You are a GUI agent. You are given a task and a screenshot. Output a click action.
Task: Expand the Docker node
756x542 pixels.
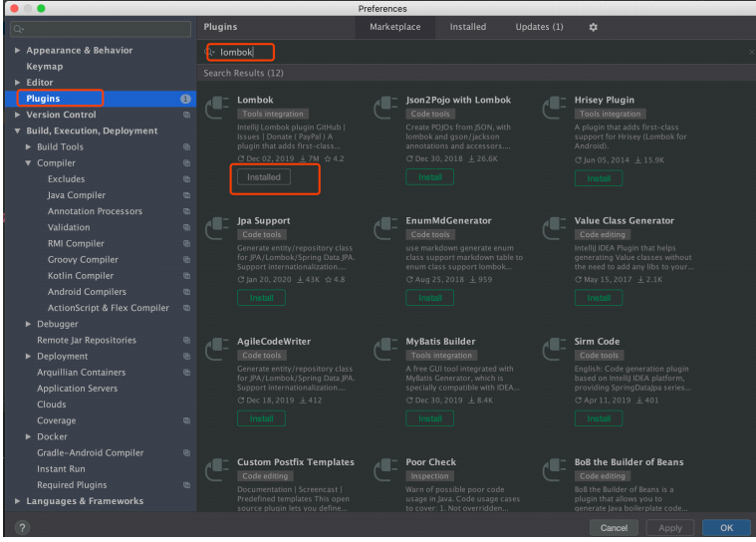(28, 436)
